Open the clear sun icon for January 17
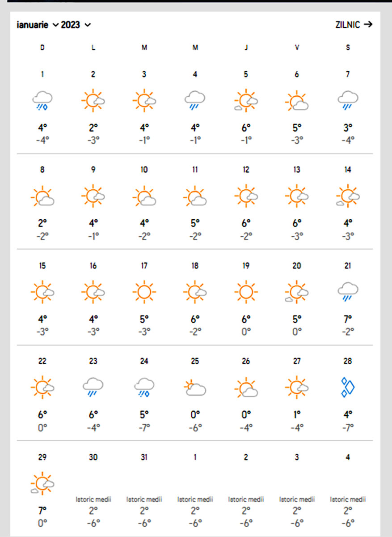 pyautogui.click(x=144, y=292)
